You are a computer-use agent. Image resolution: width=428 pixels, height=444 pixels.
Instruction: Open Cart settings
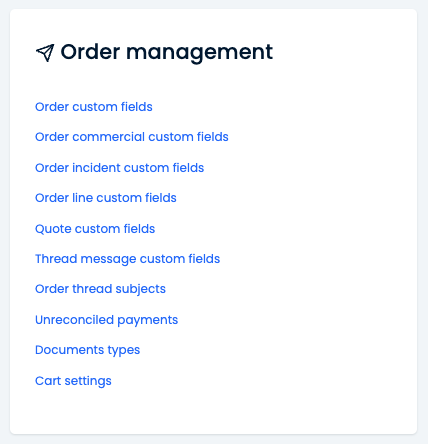[73, 381]
